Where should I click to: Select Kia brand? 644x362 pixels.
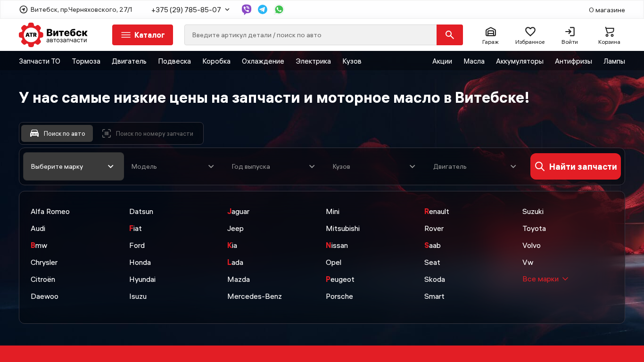[232, 246]
